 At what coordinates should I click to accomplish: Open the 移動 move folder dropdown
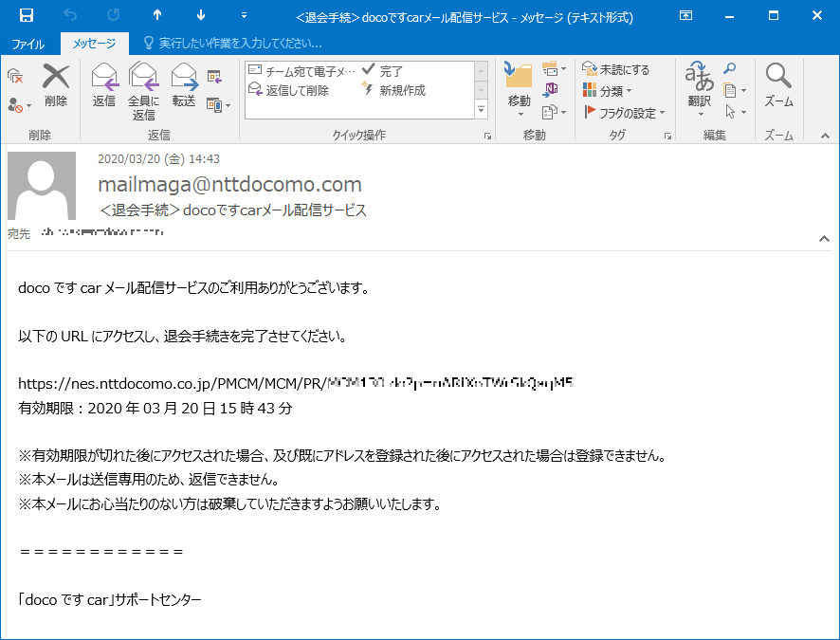point(520,90)
